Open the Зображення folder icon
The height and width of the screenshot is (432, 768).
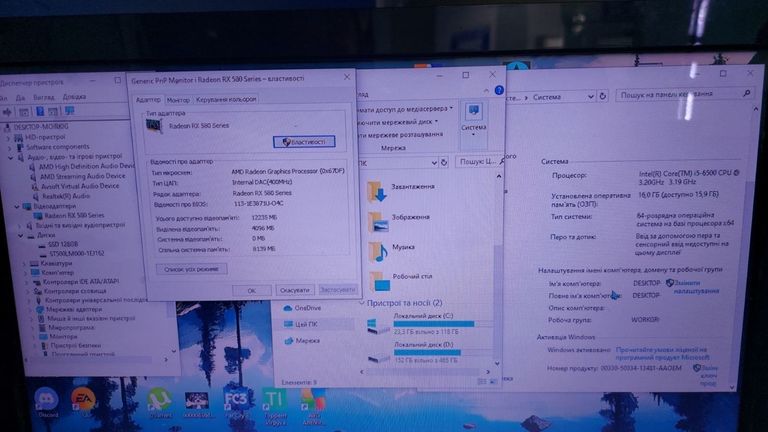coord(378,222)
